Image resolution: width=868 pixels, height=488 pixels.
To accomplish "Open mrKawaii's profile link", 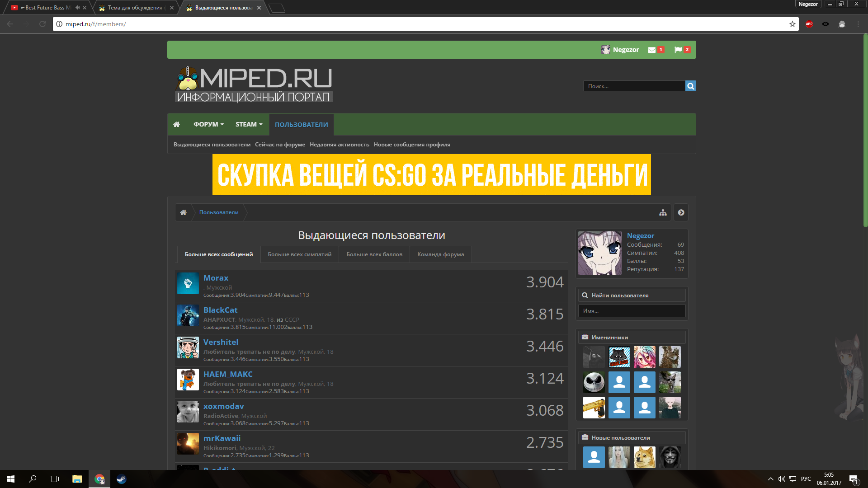I will [x=222, y=438].
